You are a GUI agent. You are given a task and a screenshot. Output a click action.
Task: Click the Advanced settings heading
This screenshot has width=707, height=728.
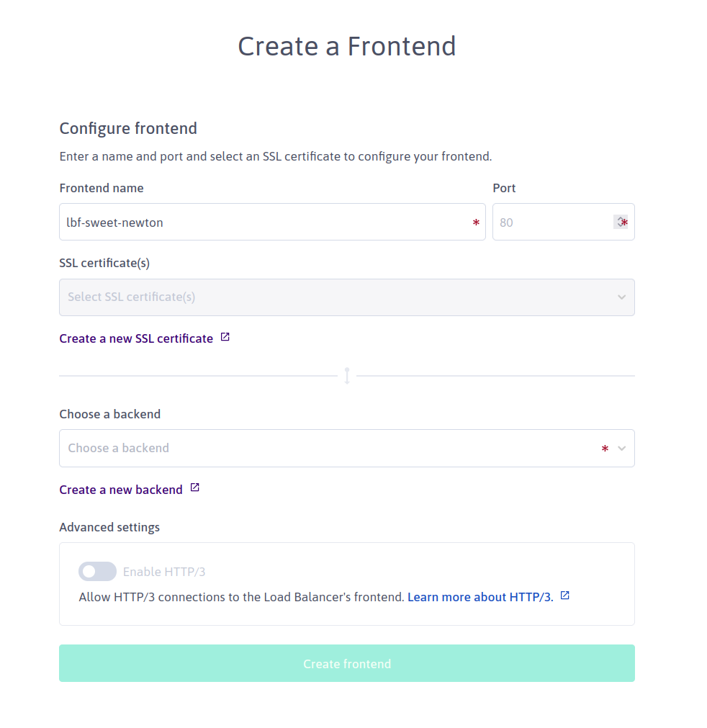coord(109,527)
